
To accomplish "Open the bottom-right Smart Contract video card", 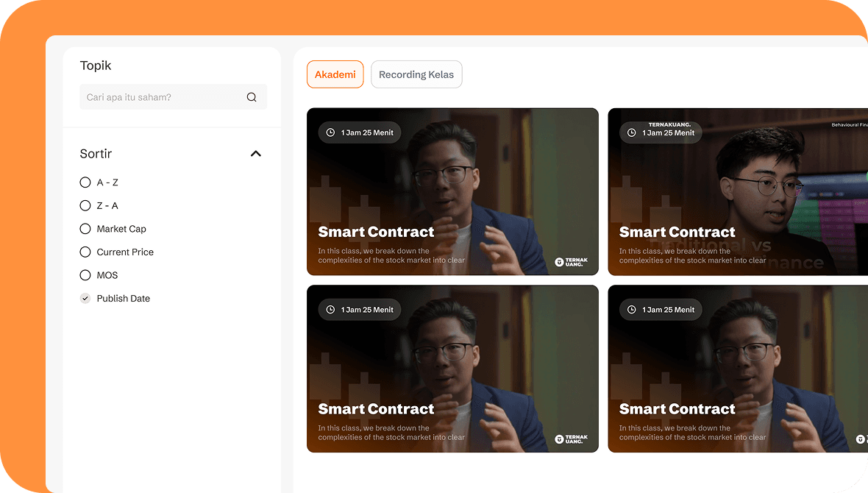I will (x=738, y=369).
